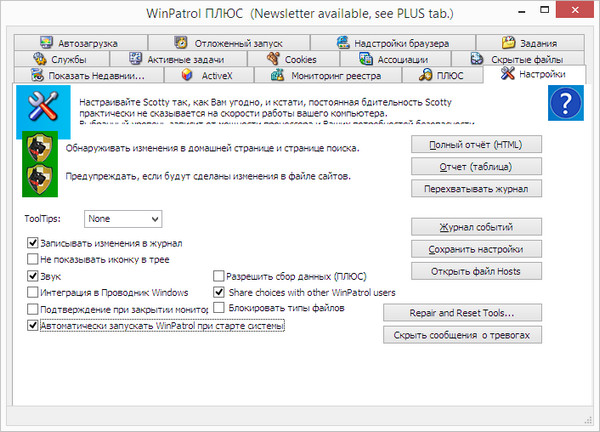This screenshot has height=432, width=600.
Task: Click Скрыть сообщения о тревогах button
Action: point(462,335)
